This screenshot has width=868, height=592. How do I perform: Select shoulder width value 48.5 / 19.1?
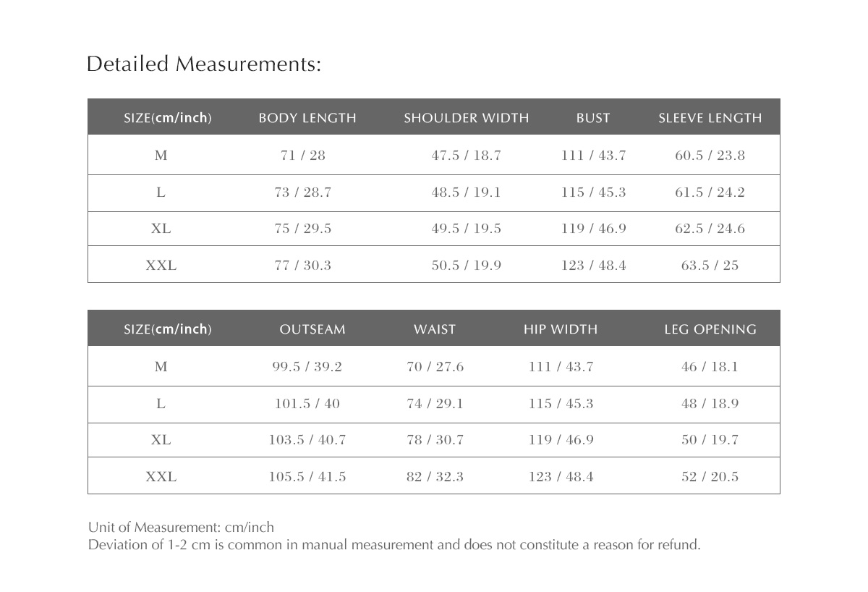pyautogui.click(x=466, y=193)
